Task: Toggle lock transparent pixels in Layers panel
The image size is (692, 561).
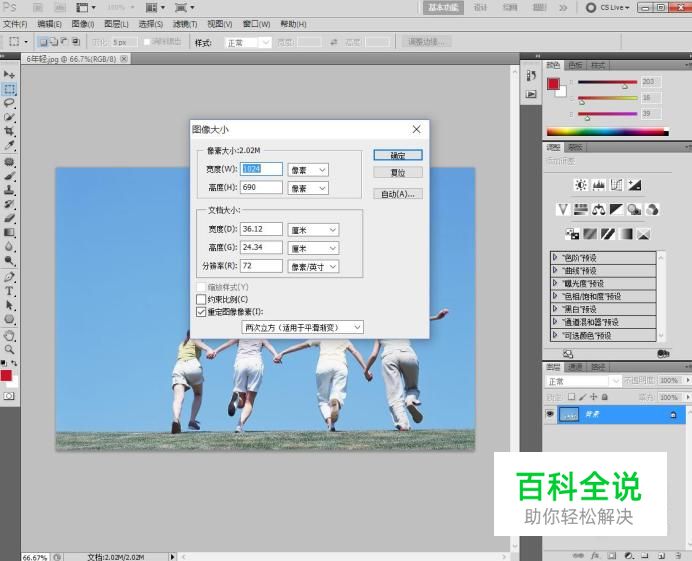Action: [x=572, y=397]
